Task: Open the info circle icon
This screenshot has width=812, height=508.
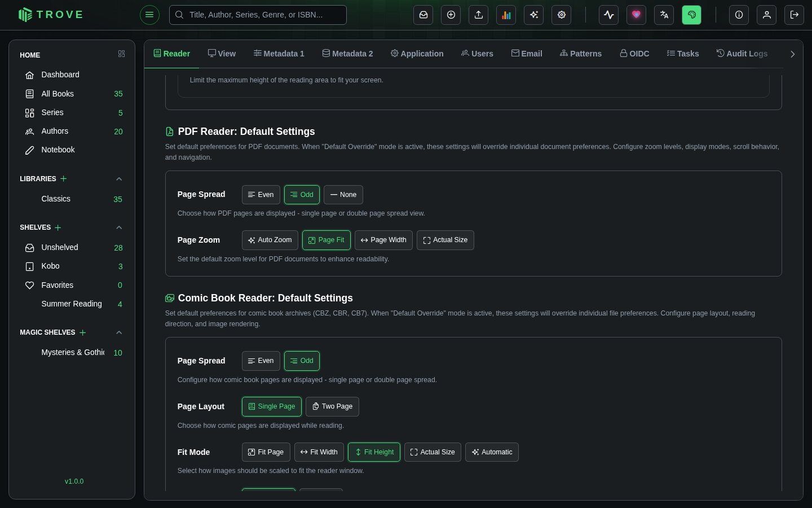Action: tap(739, 15)
